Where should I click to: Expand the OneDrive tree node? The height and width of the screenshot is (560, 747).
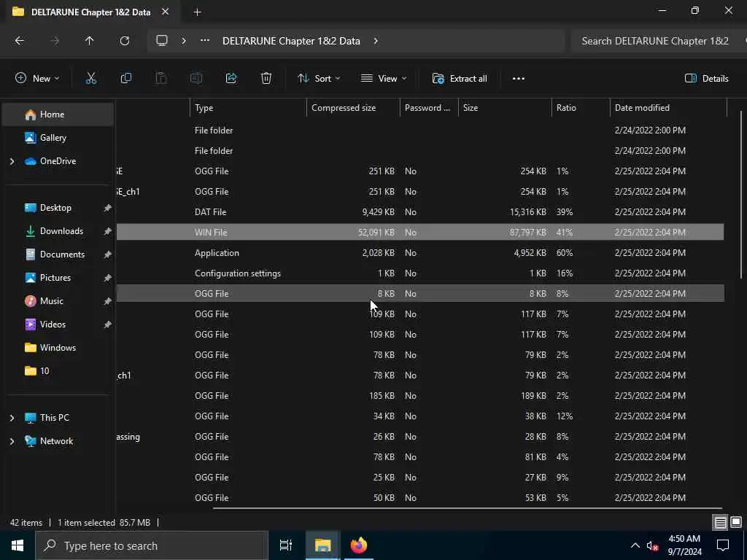tap(12, 161)
